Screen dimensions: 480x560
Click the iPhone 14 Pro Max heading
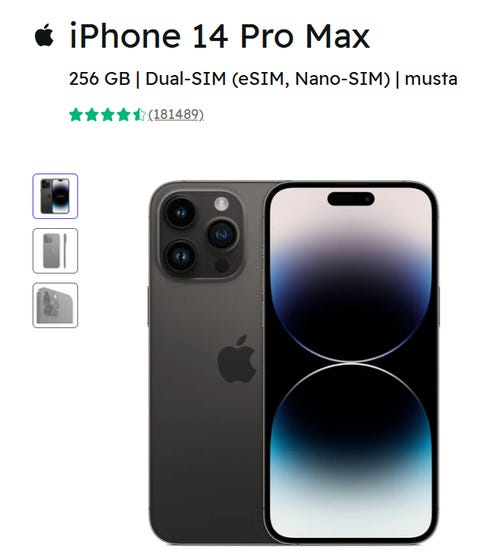click(220, 35)
